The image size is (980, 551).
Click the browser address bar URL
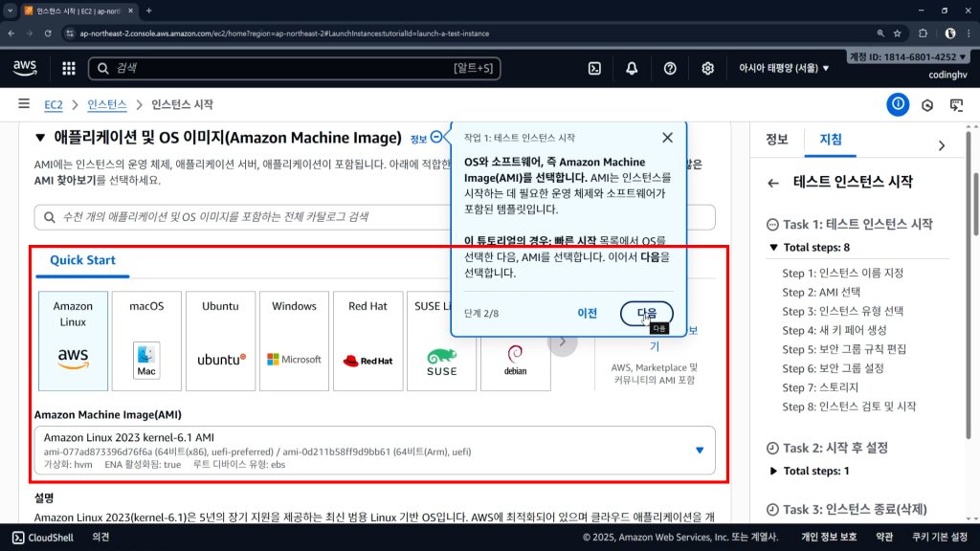point(284,33)
